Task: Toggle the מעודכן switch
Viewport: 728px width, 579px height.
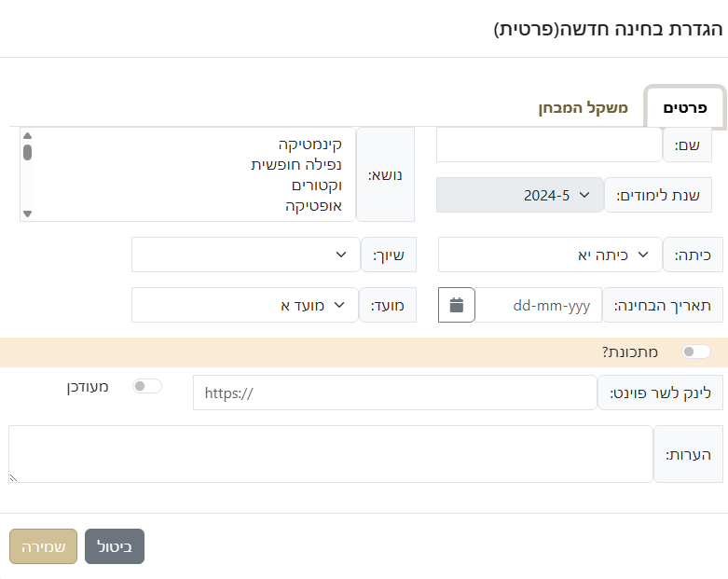Action: click(147, 386)
